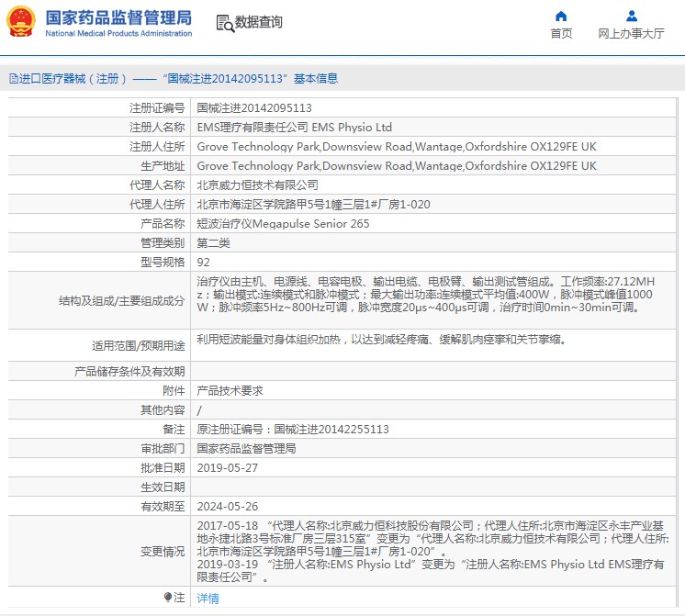Click the 产品储存条件及有效期 label
This screenshot has height=616, width=685.
(129, 372)
